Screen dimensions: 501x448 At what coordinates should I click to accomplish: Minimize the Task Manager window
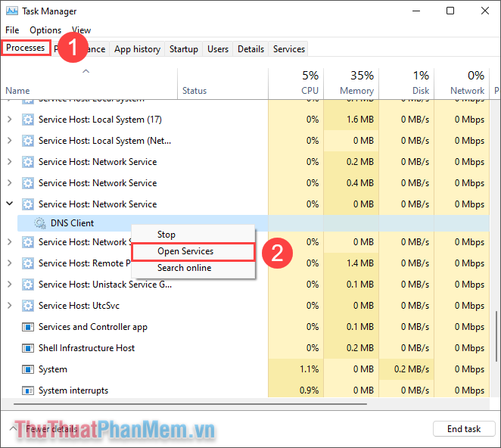click(x=416, y=11)
